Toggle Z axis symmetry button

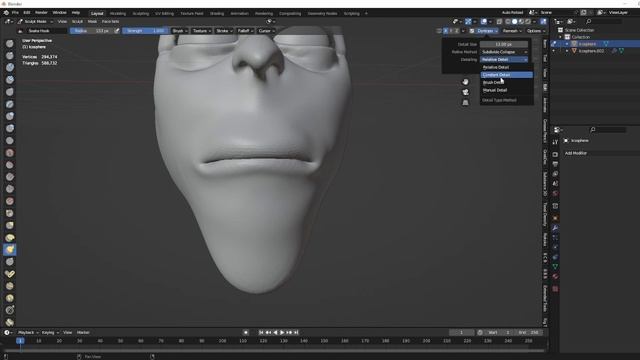pos(457,31)
